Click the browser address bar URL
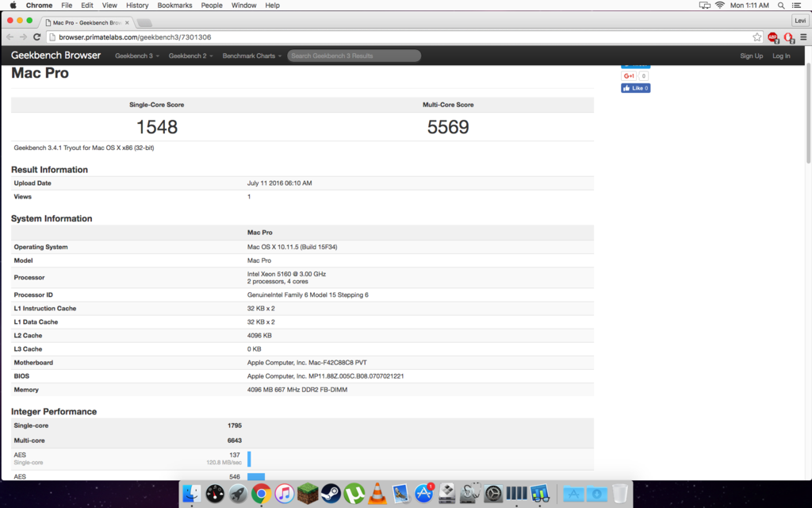 (135, 37)
